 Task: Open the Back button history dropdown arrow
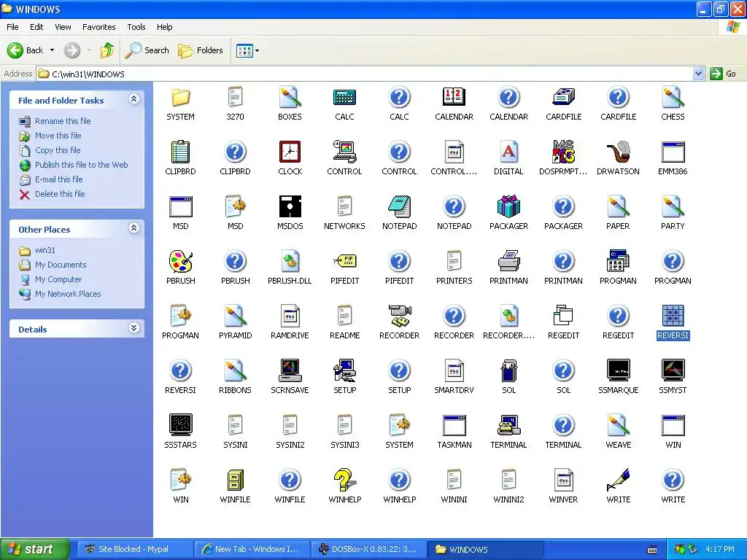coord(52,50)
